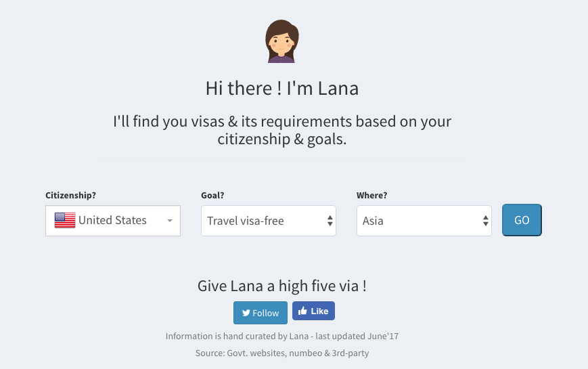Viewport: 588px width, 369px height.
Task: Click the "Where?" label
Action: [x=371, y=196]
